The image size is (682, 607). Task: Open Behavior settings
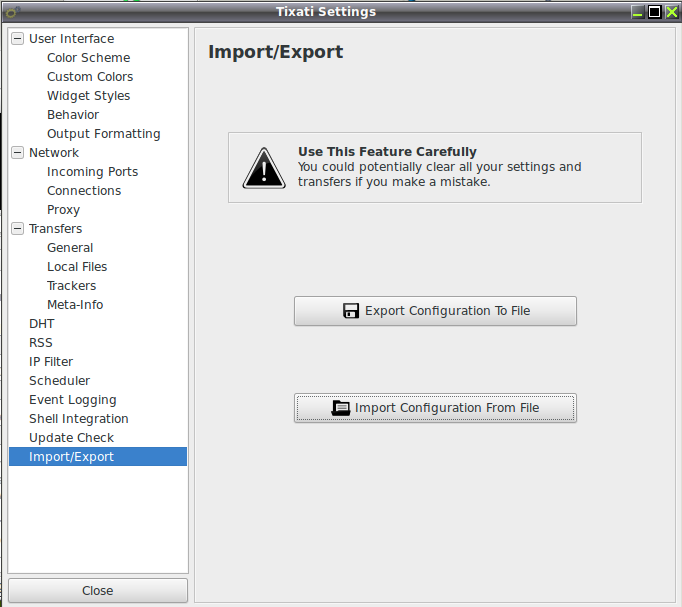pos(73,115)
